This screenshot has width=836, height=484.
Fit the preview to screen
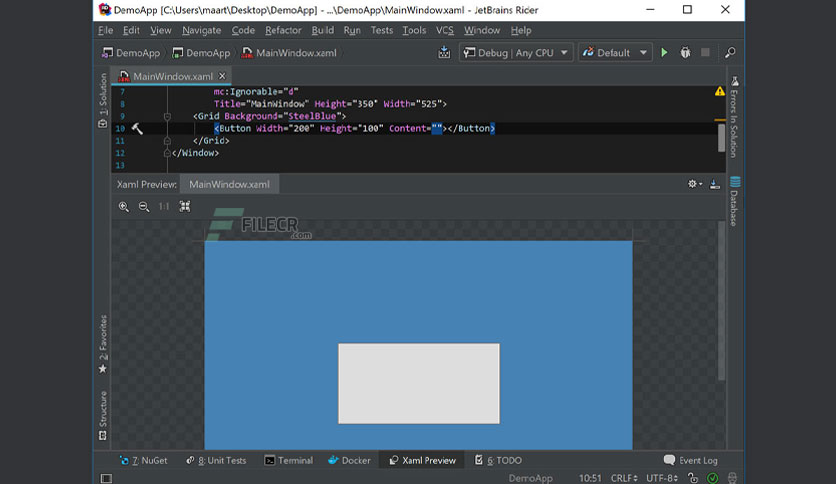tap(184, 206)
